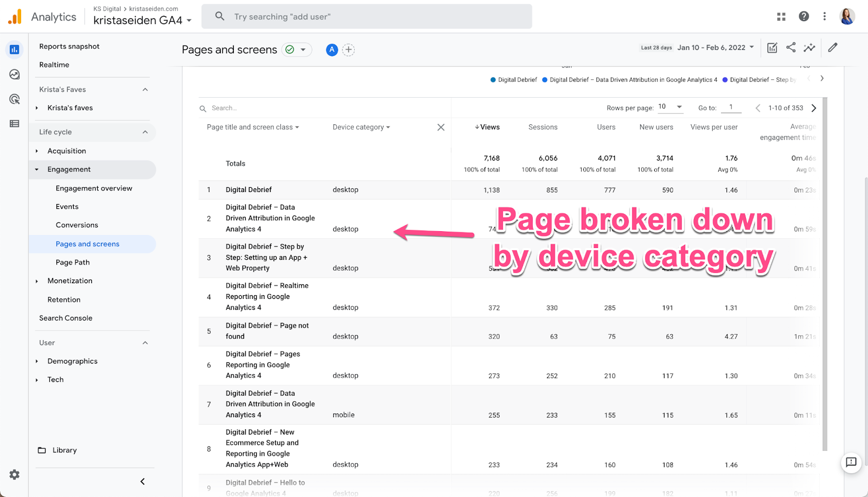Screen dimensions: 868x497
Task: Open the user account avatar
Action: 847,17
